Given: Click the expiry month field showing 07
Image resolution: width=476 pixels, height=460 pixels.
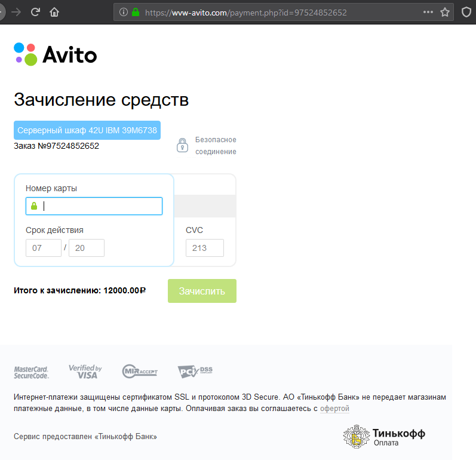Looking at the screenshot, I should (44, 248).
